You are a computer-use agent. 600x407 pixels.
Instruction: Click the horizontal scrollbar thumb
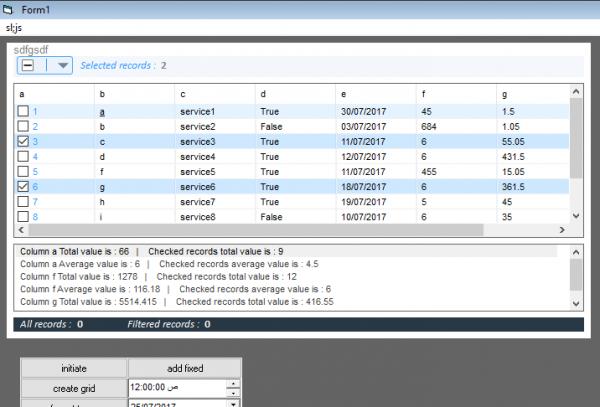tap(256, 230)
